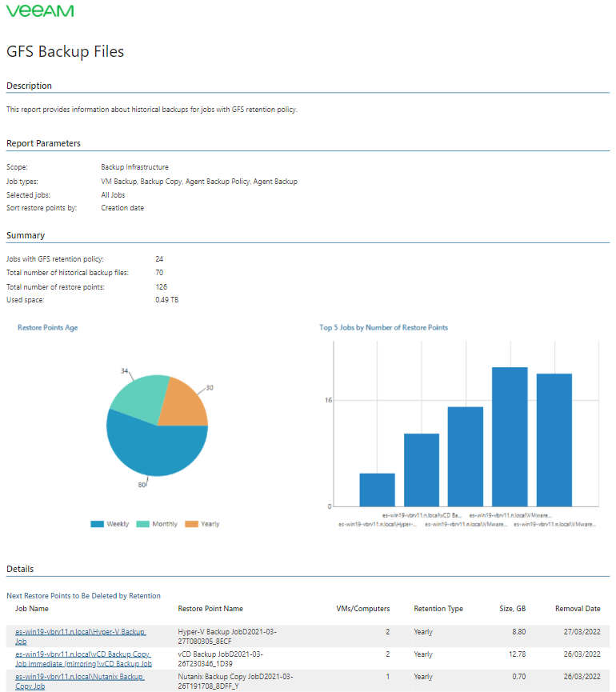Screen dimensions: 616x692
Task: Click the tallest bar in the Top 5 Jobs chart
Action: click(510, 437)
